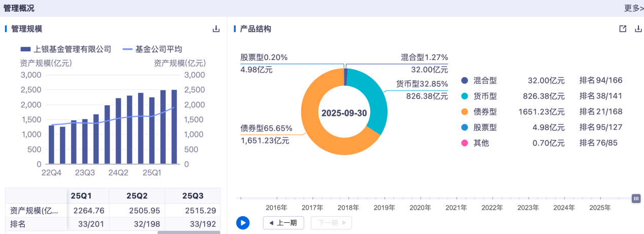This screenshot has width=644, height=234.
Task: Click the 下一期 next period button
Action: (331, 223)
